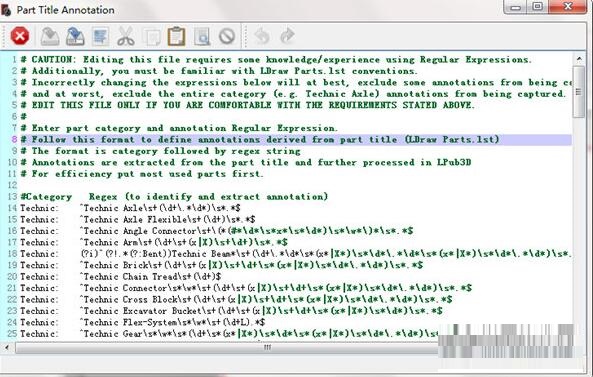Click the line 14 'Technic Axle' regex
The image size is (593, 377).
[130, 208]
